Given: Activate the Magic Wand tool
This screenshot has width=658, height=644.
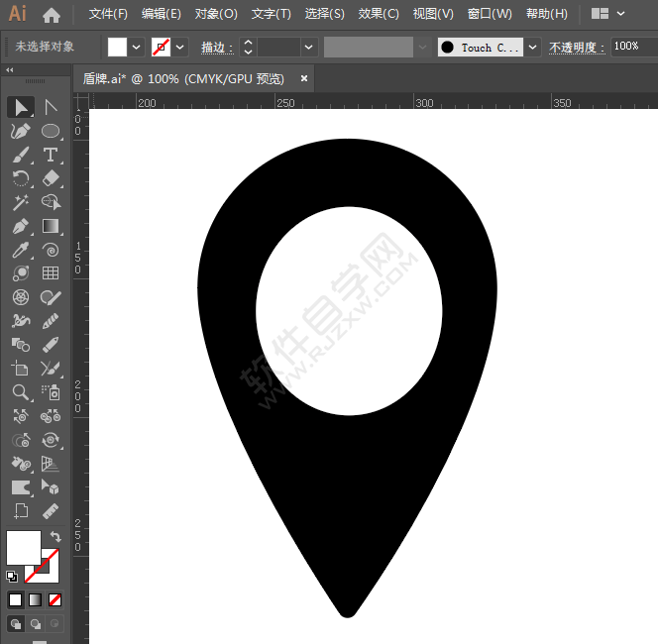Looking at the screenshot, I should click(21, 202).
